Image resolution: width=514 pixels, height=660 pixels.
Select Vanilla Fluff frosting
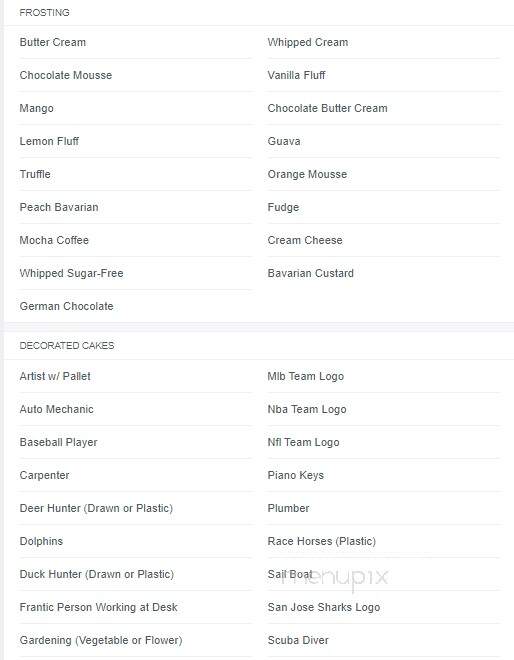(x=296, y=75)
